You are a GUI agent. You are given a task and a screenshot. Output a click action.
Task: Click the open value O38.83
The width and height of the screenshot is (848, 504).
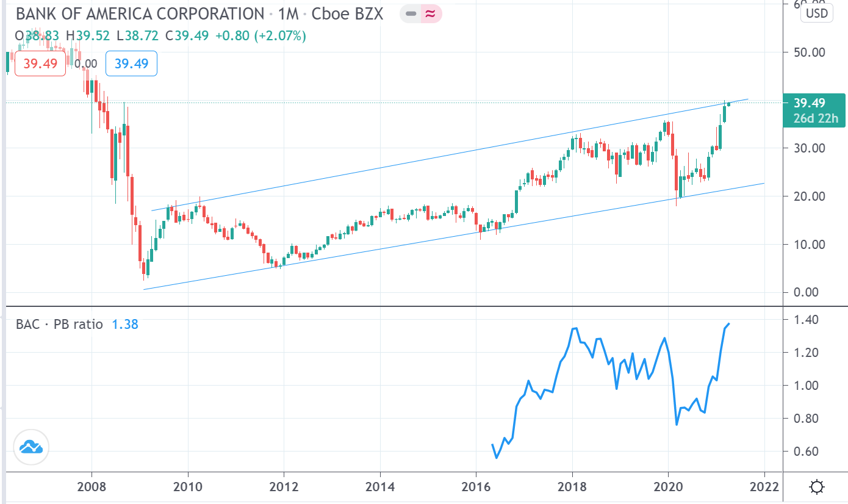coord(37,36)
